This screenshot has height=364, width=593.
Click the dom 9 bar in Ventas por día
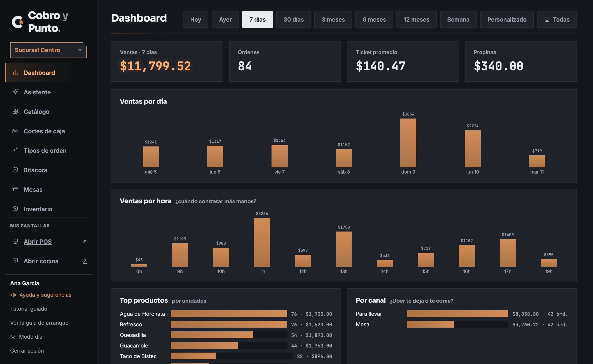(408, 143)
